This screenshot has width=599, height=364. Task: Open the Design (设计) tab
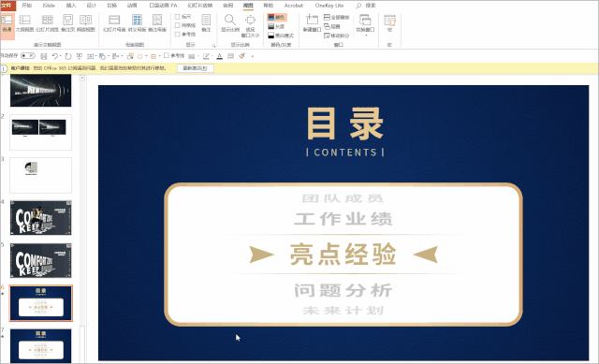pyautogui.click(x=92, y=6)
